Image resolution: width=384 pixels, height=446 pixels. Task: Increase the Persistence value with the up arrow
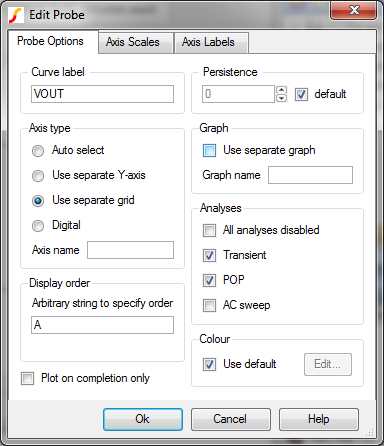pyautogui.click(x=282, y=90)
